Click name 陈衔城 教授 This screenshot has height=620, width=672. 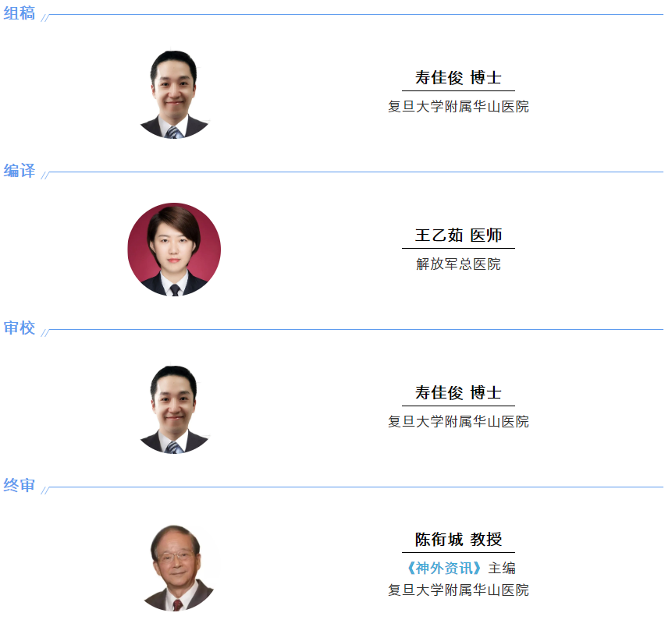(x=458, y=539)
